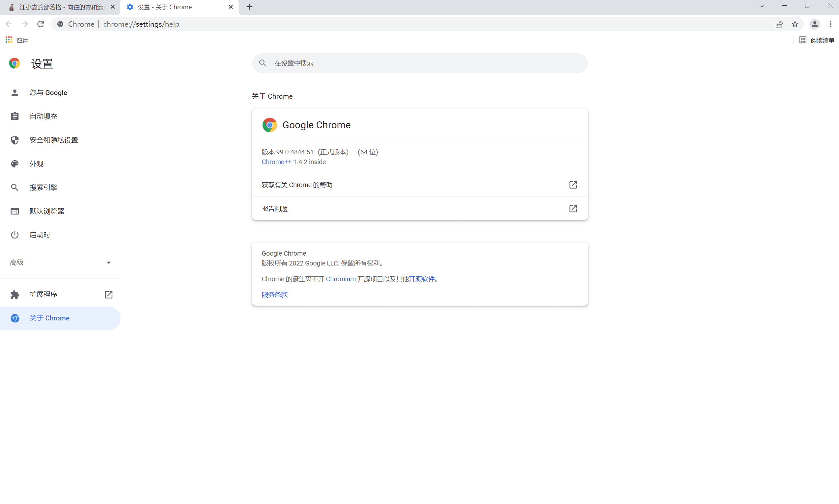Select 安全和隐私设置 in sidebar
Viewport: 839px width, 504px height.
point(54,140)
